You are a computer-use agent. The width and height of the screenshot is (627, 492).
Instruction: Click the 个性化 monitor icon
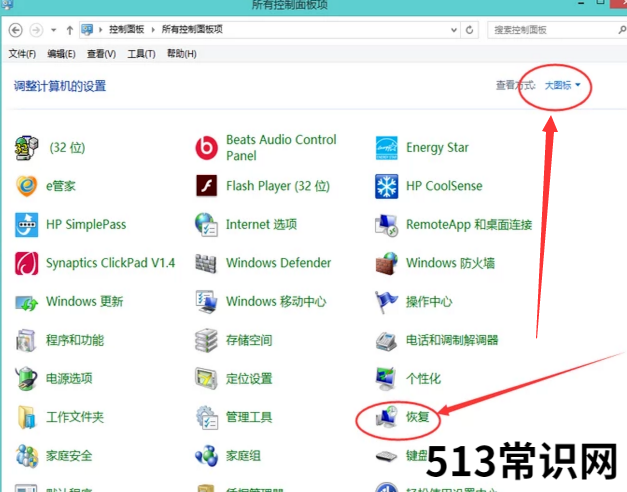tap(387, 379)
